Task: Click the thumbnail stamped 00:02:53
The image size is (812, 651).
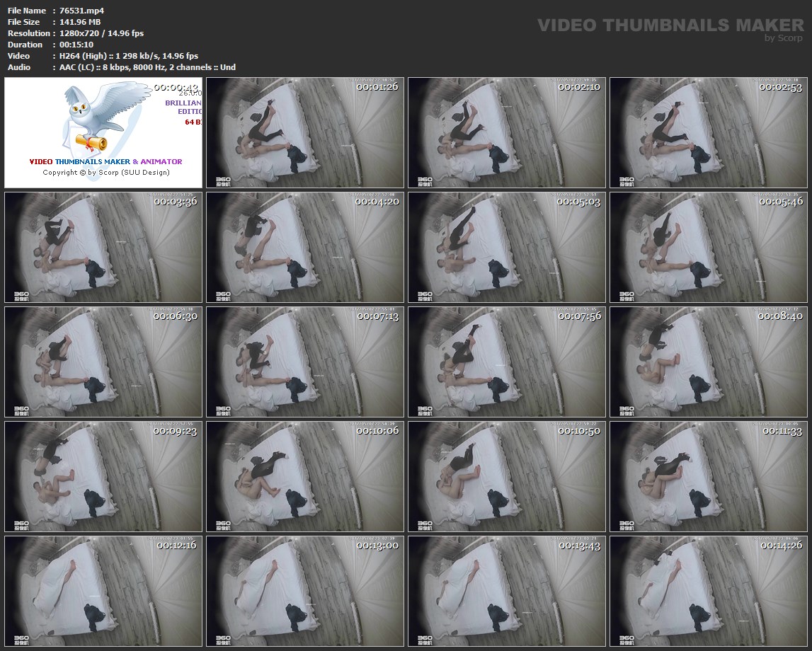Action: [x=708, y=132]
